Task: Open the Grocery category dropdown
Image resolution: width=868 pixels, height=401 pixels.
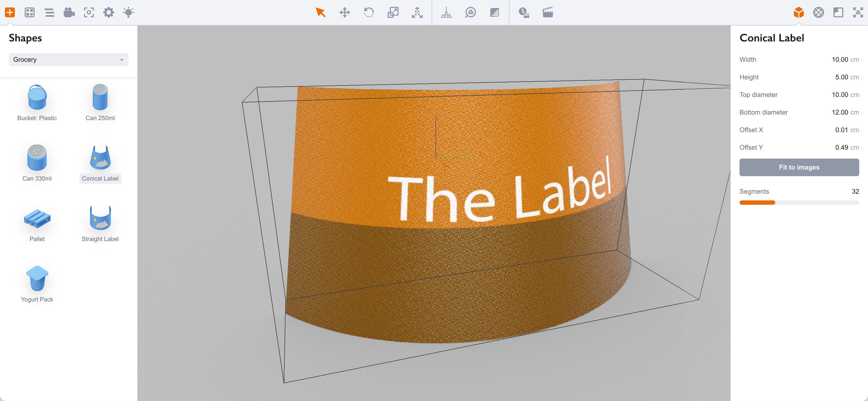Action: tap(68, 59)
